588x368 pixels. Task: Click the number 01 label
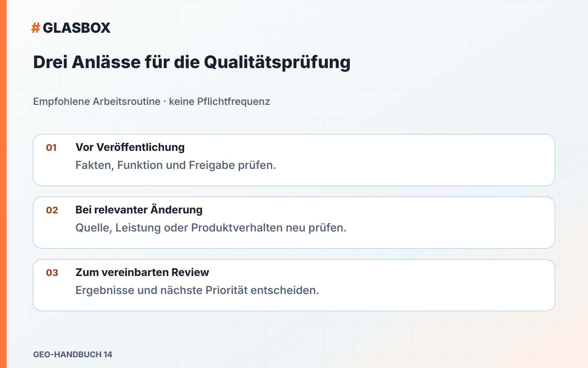point(51,148)
